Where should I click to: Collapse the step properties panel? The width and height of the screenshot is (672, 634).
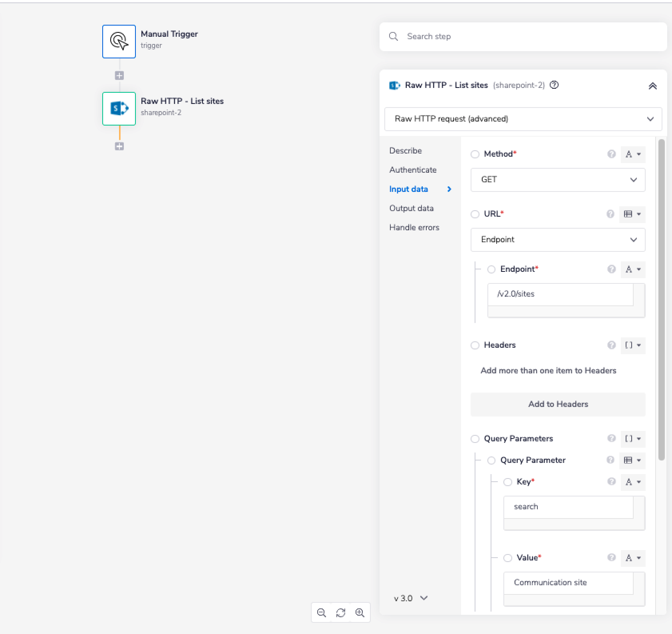click(x=652, y=86)
